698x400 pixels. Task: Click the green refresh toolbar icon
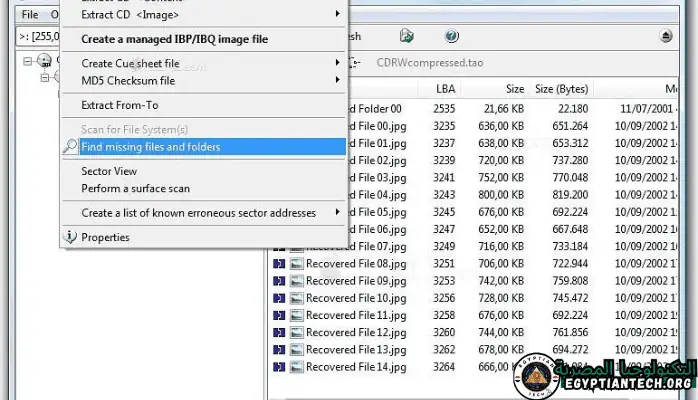(x=406, y=36)
